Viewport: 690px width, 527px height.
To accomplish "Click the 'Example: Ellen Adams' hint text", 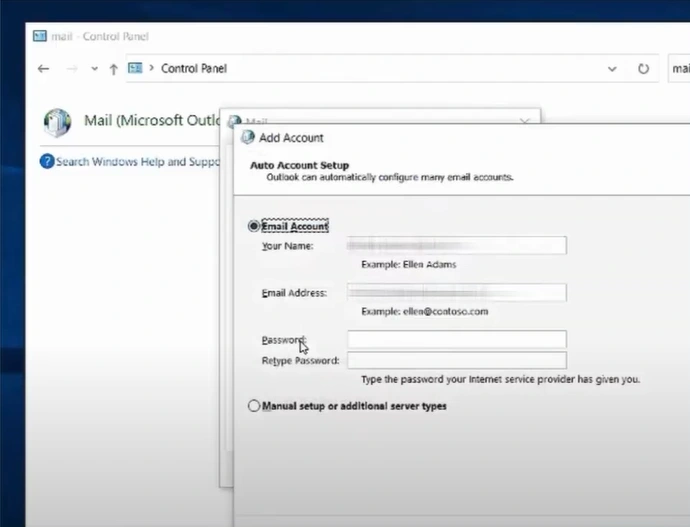I will 408,264.
